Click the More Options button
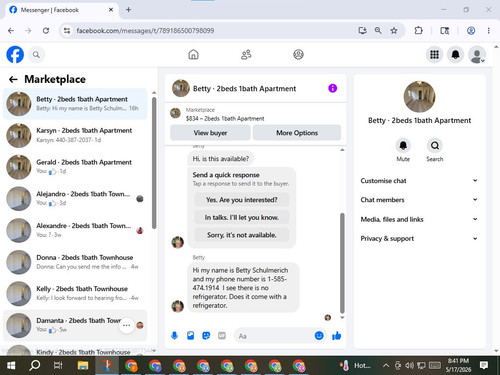 (x=297, y=133)
